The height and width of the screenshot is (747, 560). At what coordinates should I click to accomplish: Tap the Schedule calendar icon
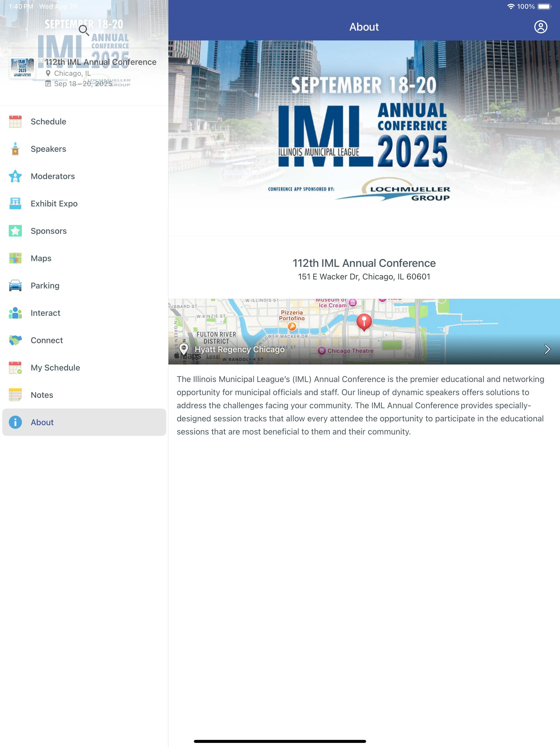click(x=15, y=122)
